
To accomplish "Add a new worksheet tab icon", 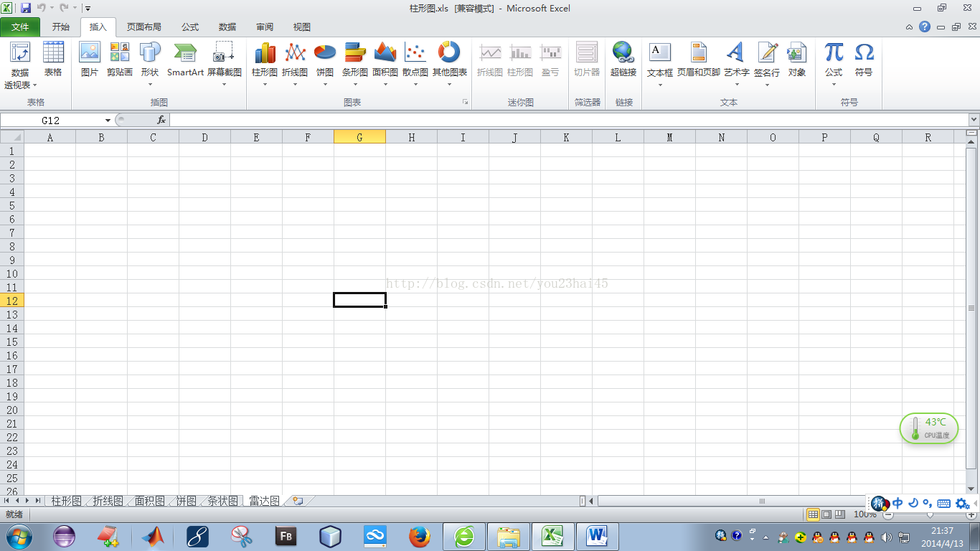I will click(x=298, y=501).
